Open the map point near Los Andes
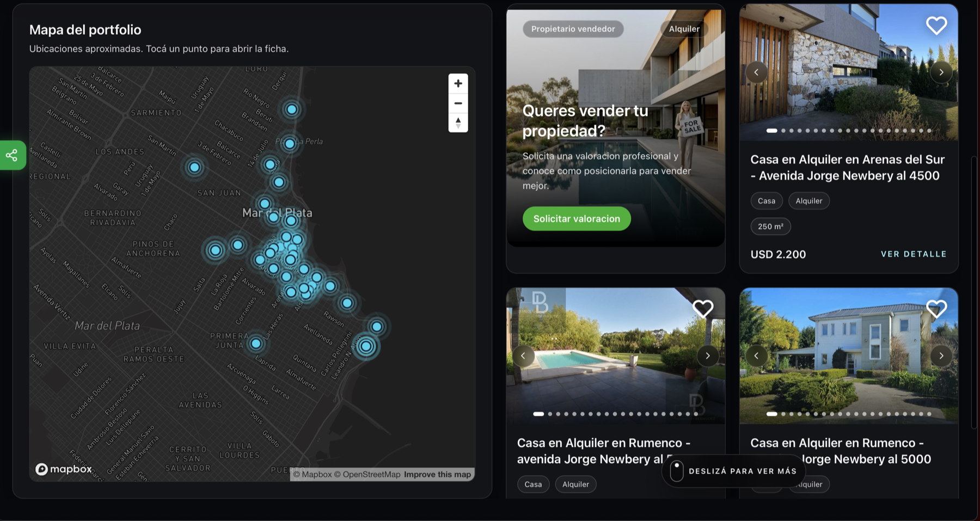980x521 pixels. [x=194, y=167]
